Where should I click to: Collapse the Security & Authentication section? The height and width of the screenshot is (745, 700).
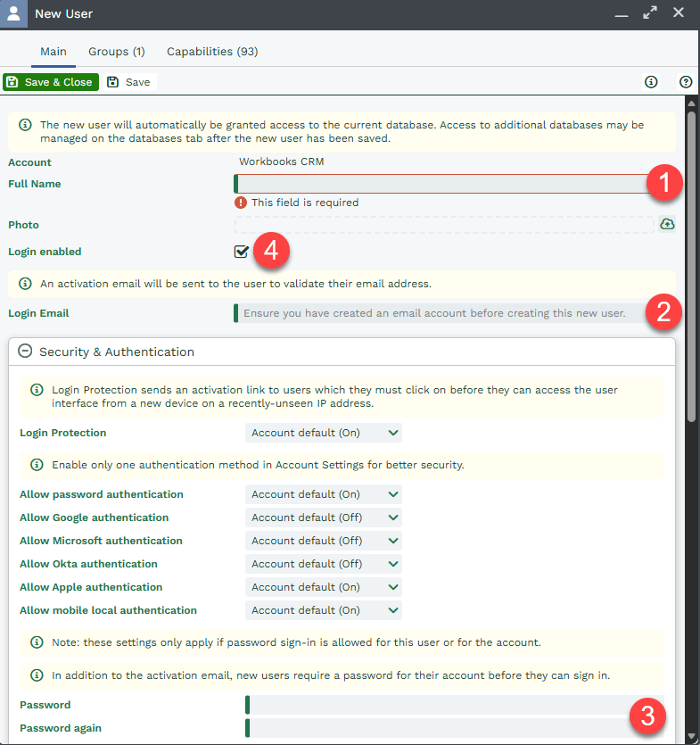tap(25, 352)
